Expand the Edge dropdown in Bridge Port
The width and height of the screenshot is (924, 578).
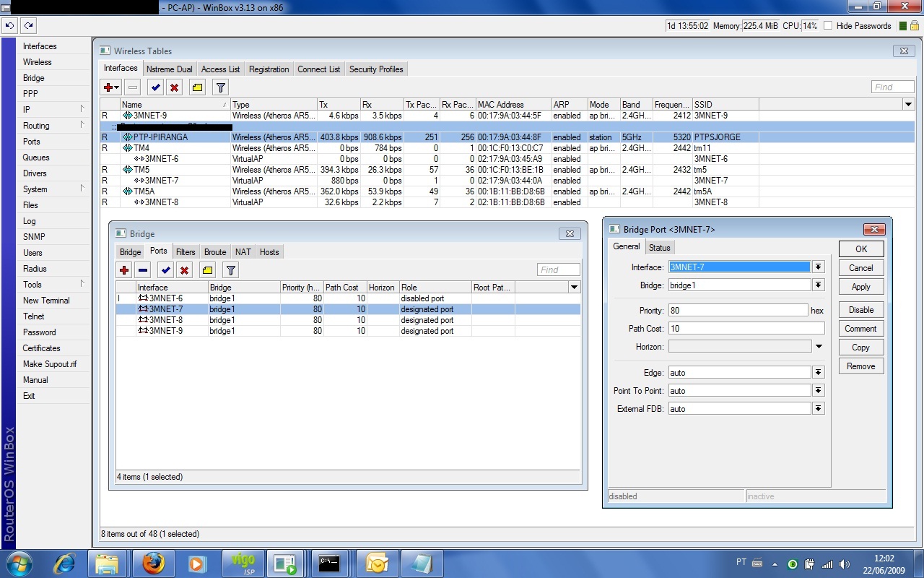tap(818, 373)
